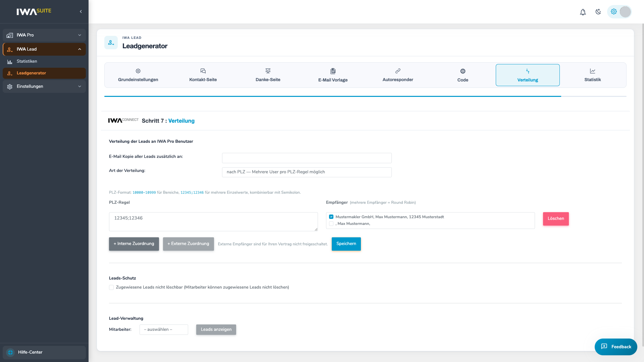The height and width of the screenshot is (362, 644).
Task: Open Leadgenerator in the sidebar
Action: 44,73
